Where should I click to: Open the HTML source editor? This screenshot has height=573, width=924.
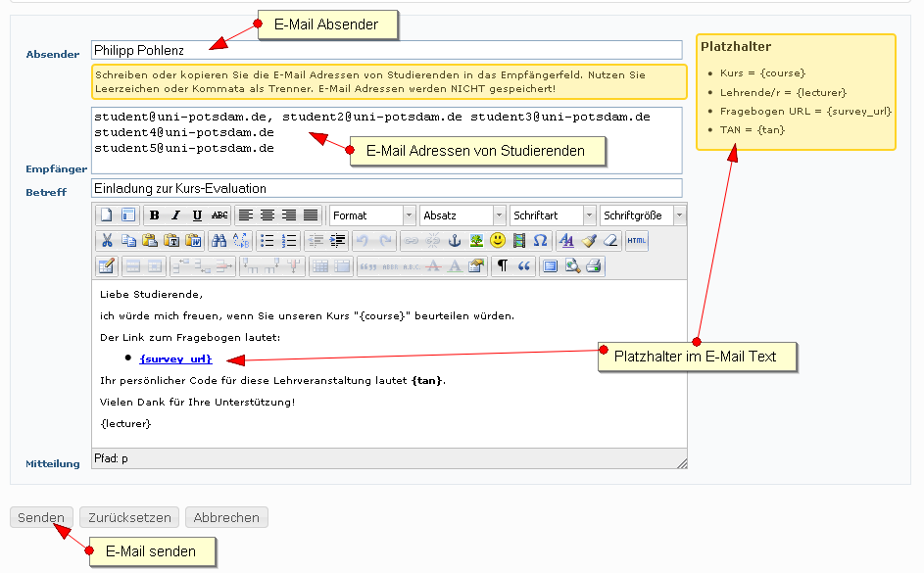(x=636, y=240)
